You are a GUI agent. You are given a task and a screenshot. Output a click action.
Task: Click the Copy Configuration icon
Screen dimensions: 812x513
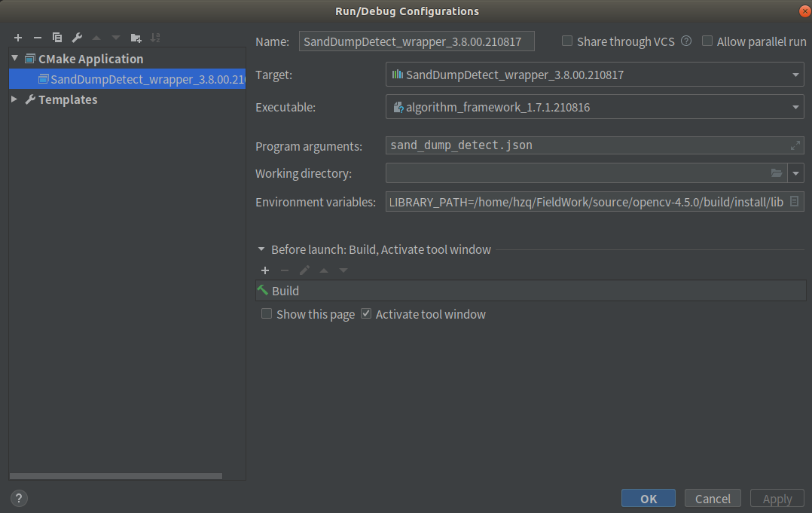click(x=56, y=37)
